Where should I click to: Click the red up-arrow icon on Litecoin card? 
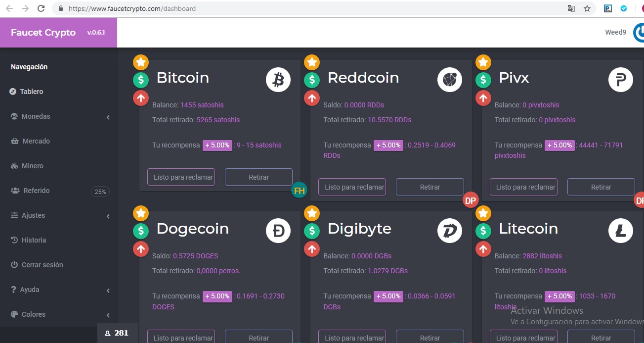pyautogui.click(x=483, y=249)
